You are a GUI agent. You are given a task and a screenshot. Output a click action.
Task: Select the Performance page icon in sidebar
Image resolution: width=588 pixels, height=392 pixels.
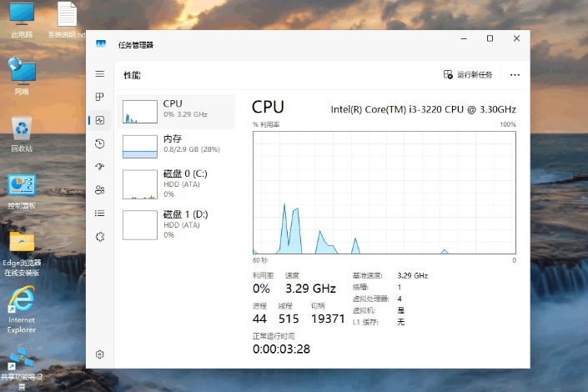pyautogui.click(x=100, y=120)
